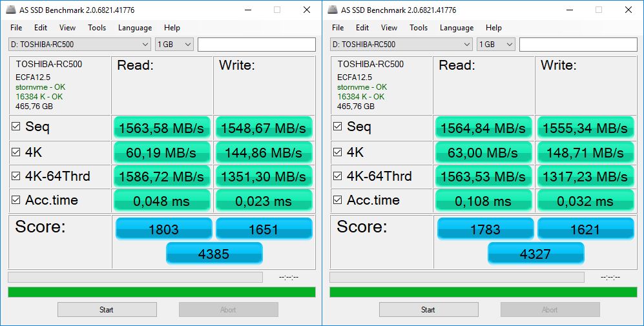Click total score 4385
This screenshot has height=326, width=644.
click(x=214, y=253)
